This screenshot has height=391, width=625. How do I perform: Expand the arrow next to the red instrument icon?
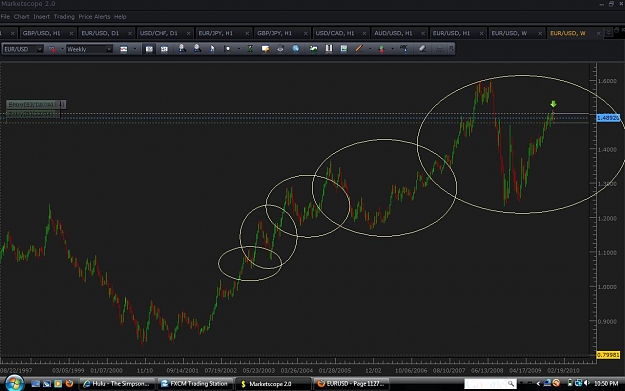[62, 49]
